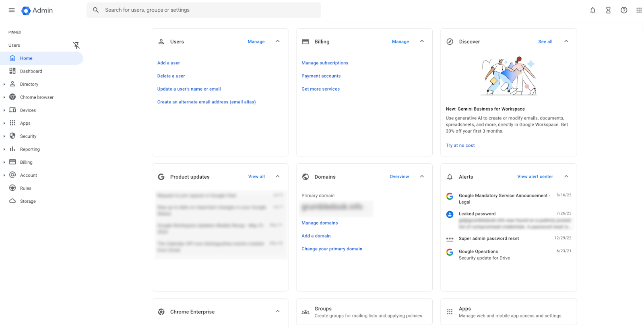The width and height of the screenshot is (644, 328).
Task: Collapse the Discover card
Action: (x=566, y=41)
